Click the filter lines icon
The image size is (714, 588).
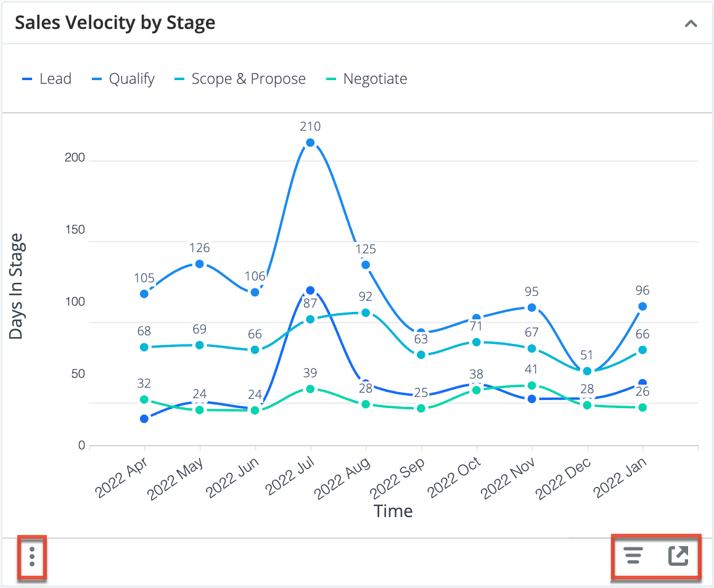(x=633, y=556)
